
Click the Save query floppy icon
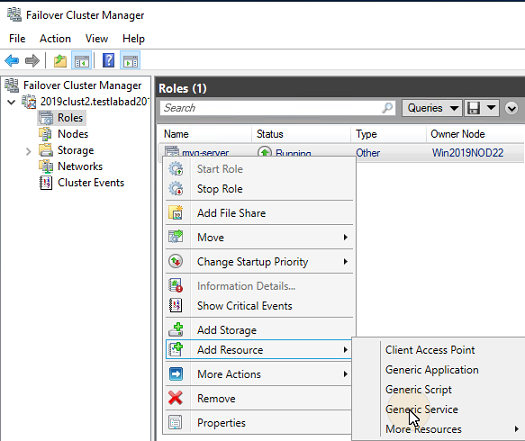(x=473, y=108)
